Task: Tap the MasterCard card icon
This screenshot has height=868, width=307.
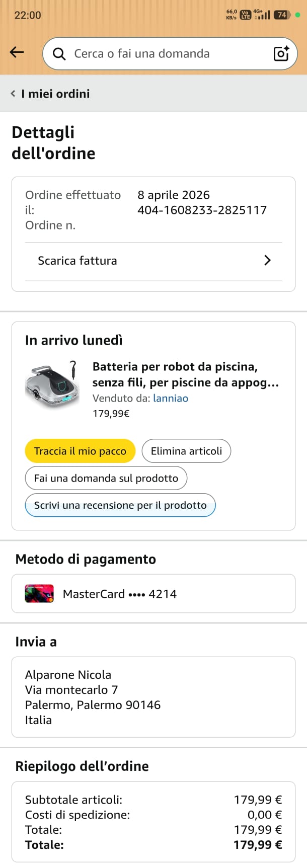Action: pos(39,594)
